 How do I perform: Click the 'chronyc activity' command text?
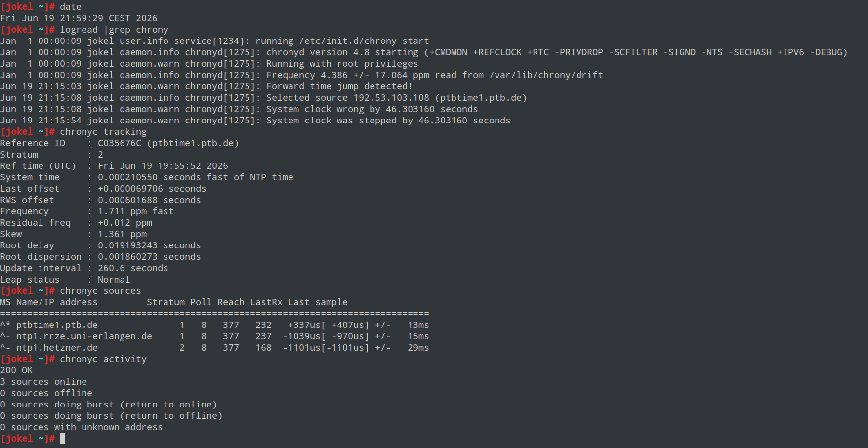[103, 359]
